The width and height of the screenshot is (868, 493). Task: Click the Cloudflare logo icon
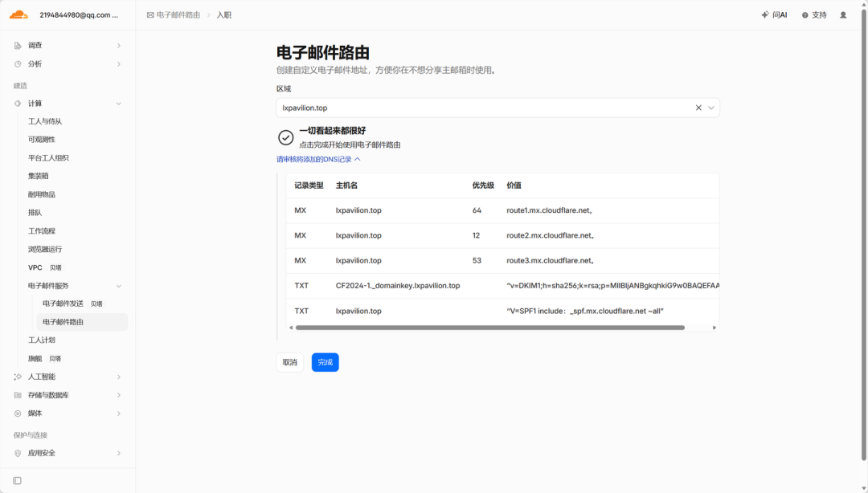click(18, 15)
